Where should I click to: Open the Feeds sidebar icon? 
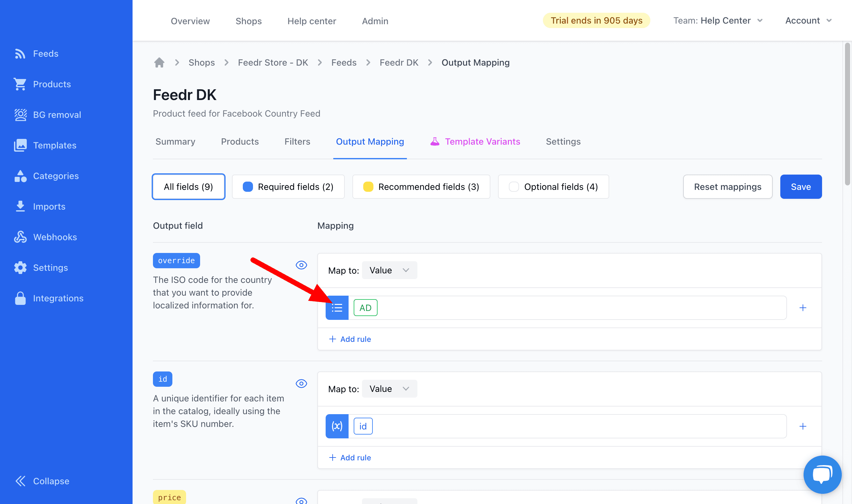click(x=20, y=54)
